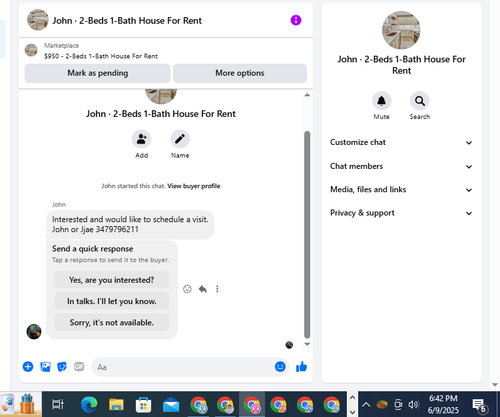Show hidden system tray icons
The height and width of the screenshot is (417, 500).
[x=366, y=405]
